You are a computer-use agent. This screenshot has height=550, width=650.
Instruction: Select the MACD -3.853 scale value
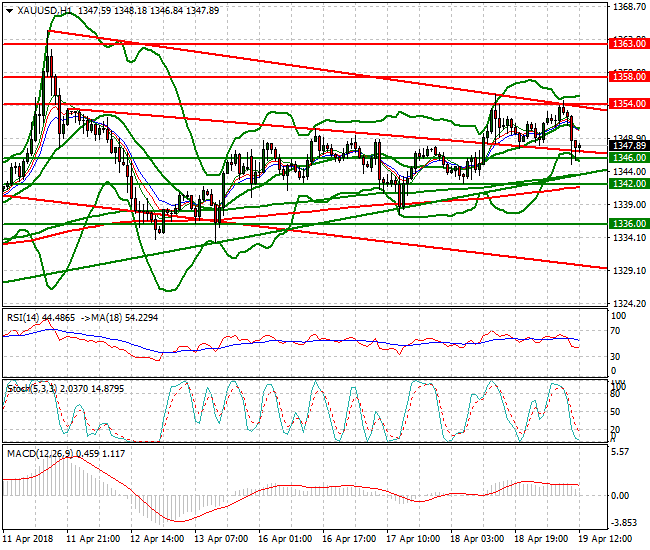[x=624, y=523]
